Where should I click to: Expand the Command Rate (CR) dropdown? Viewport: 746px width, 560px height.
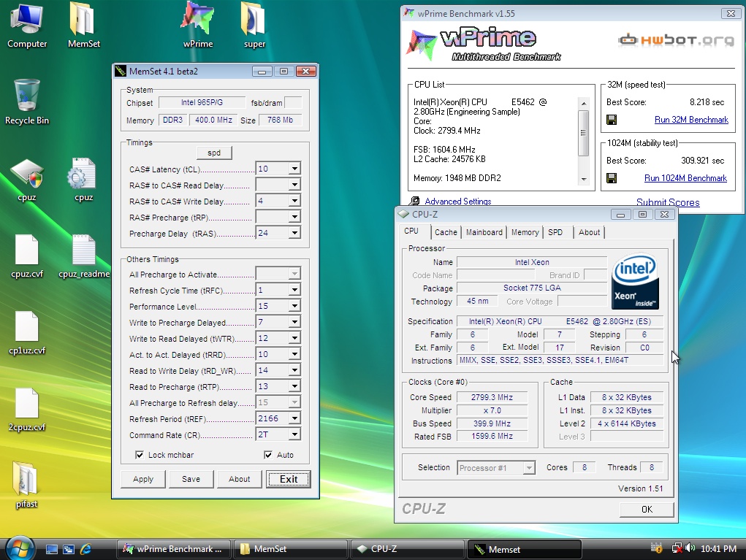pyautogui.click(x=295, y=434)
